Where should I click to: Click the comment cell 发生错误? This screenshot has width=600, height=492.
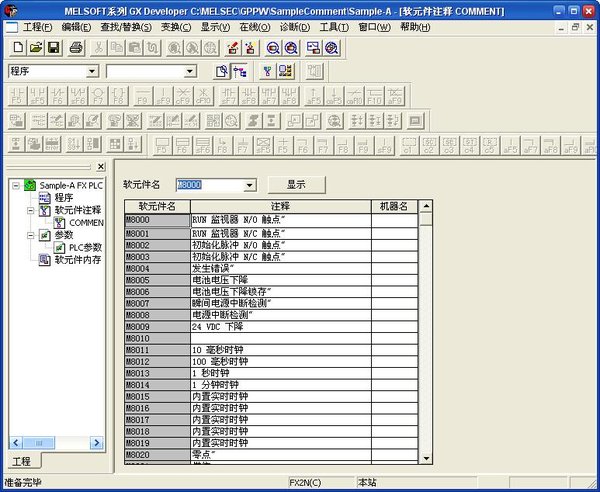tap(280, 269)
